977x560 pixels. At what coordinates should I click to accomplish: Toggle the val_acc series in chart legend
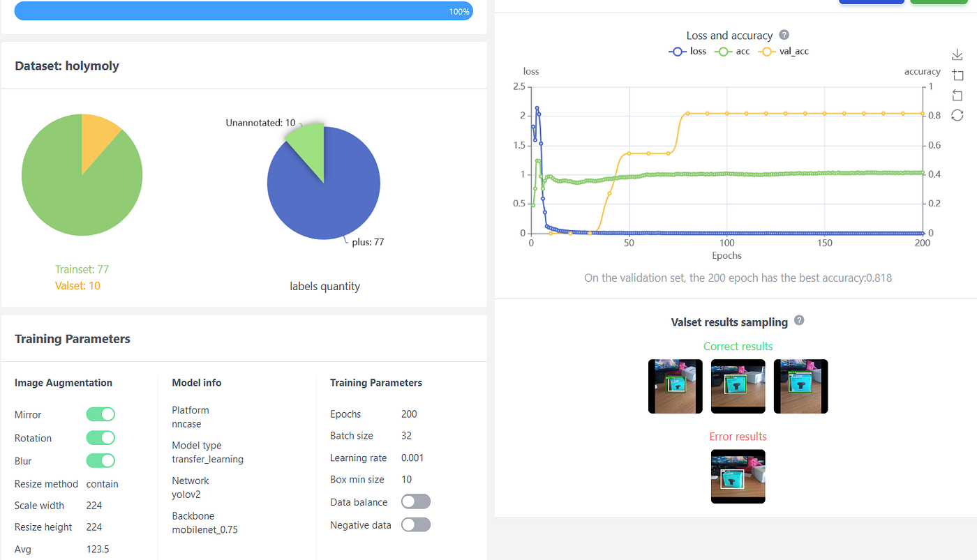click(784, 51)
